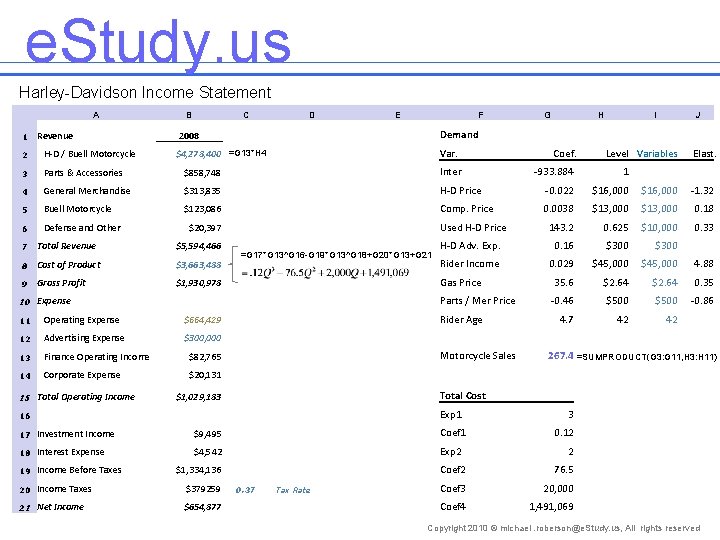Select Finance Operating Income value $82,765
Screen dimensions: 720x540
[205, 357]
